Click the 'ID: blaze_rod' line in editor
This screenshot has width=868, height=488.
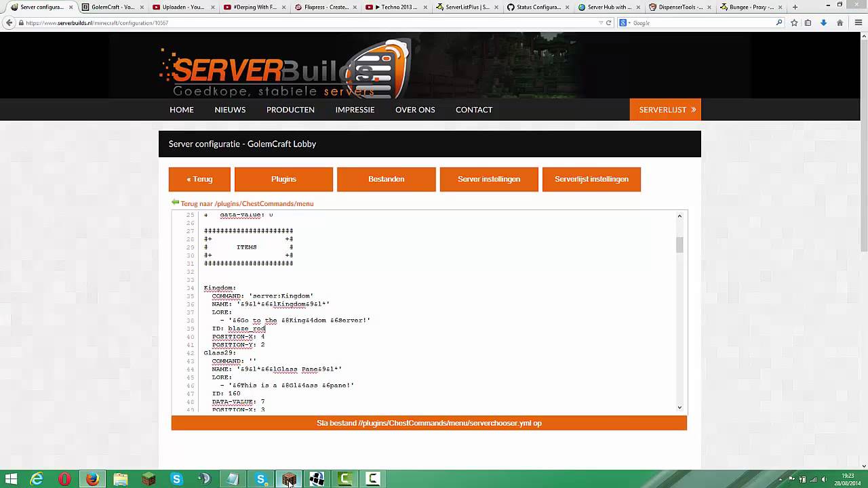tap(239, 329)
